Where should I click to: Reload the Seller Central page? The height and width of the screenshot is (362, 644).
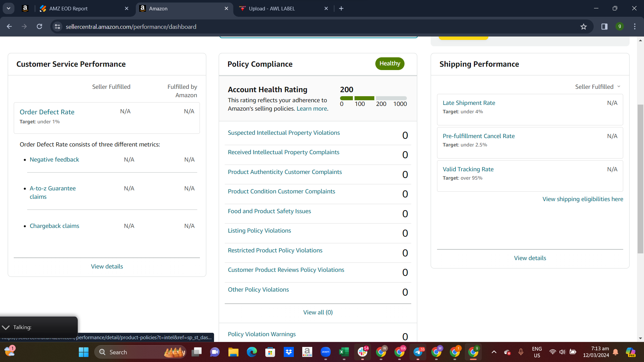point(39,26)
